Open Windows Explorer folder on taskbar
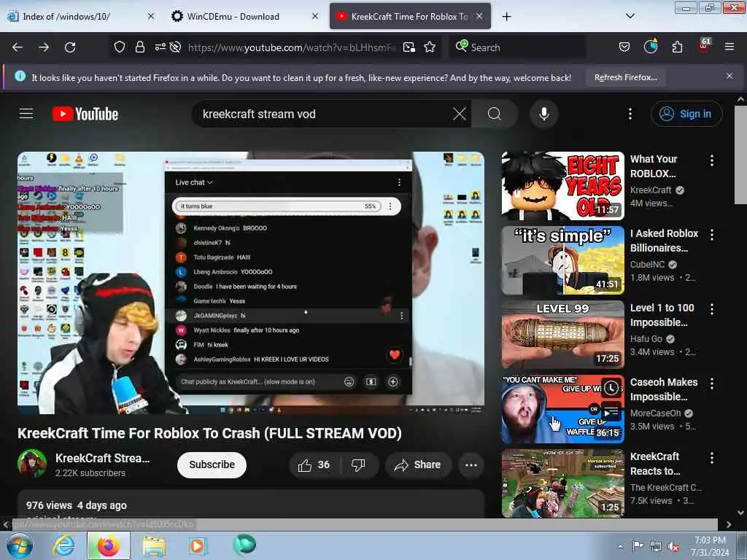This screenshot has height=560, width=747. pos(153,546)
